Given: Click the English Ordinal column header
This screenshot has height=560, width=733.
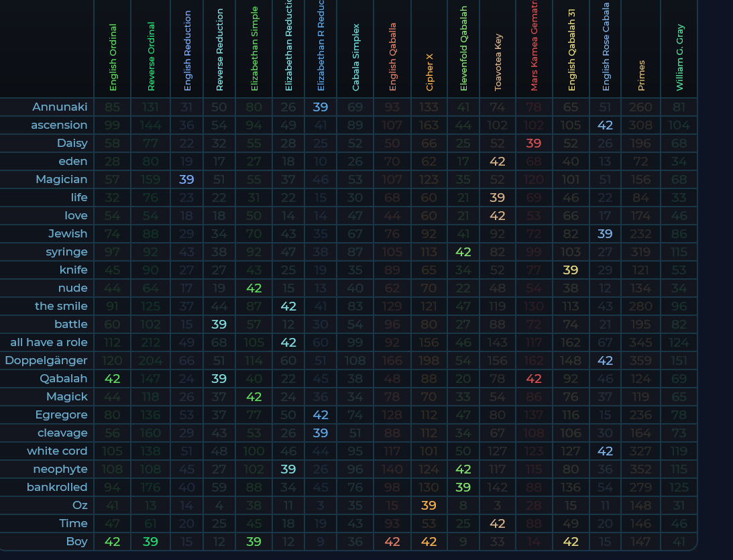Looking at the screenshot, I should 113,58.
